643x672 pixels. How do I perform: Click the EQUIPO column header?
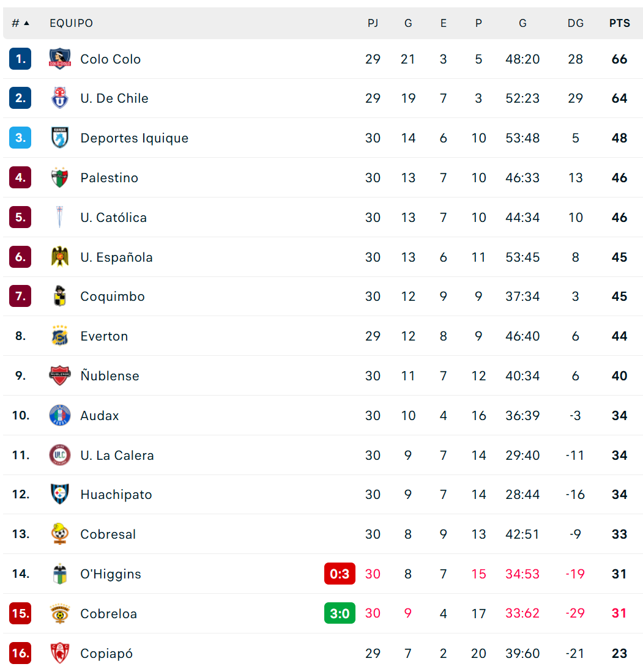coord(71,23)
